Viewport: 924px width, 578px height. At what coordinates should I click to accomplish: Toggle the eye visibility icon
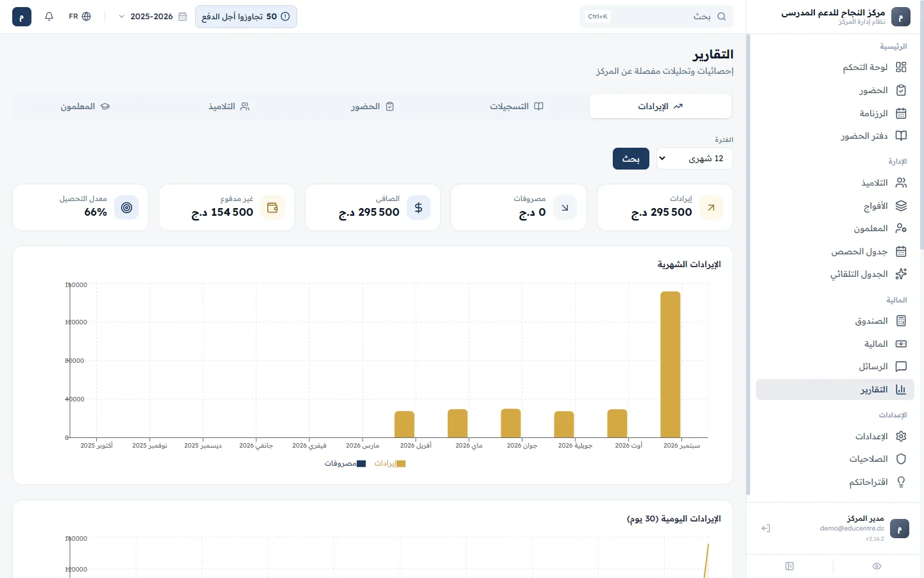click(x=877, y=566)
